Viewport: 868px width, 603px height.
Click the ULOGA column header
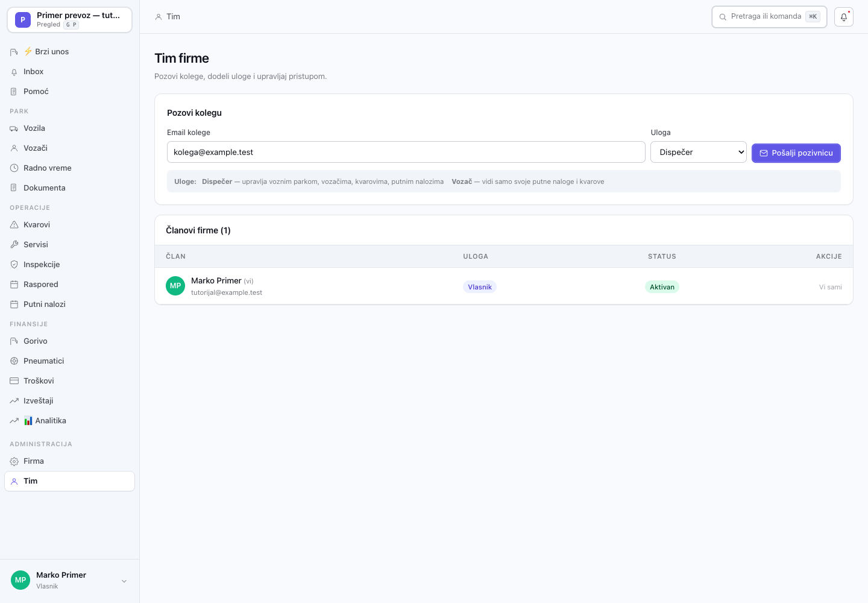tap(476, 256)
